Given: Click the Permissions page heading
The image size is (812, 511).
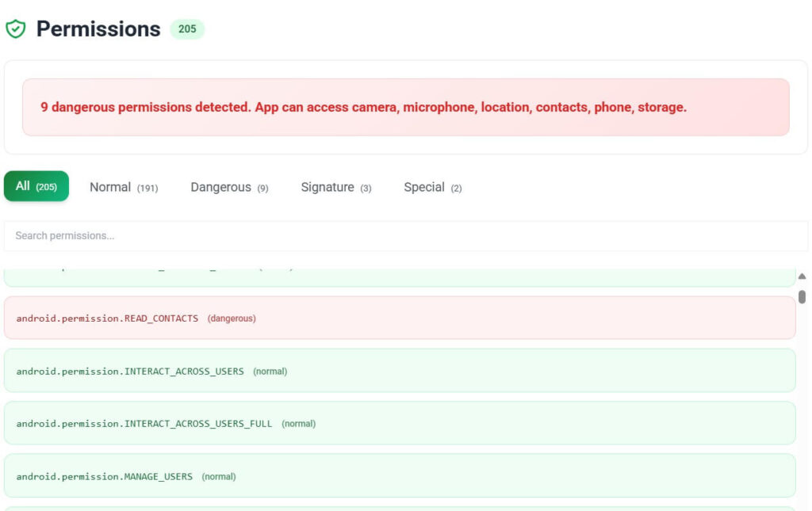Looking at the screenshot, I should (98, 29).
